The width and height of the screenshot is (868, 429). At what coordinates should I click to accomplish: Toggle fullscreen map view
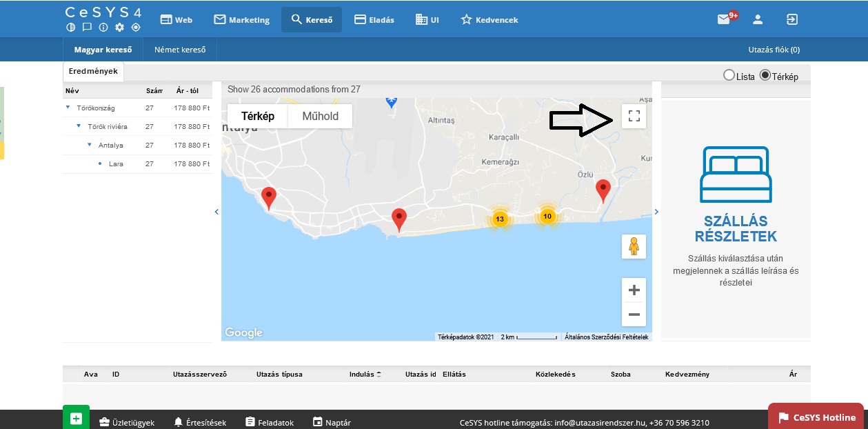634,116
